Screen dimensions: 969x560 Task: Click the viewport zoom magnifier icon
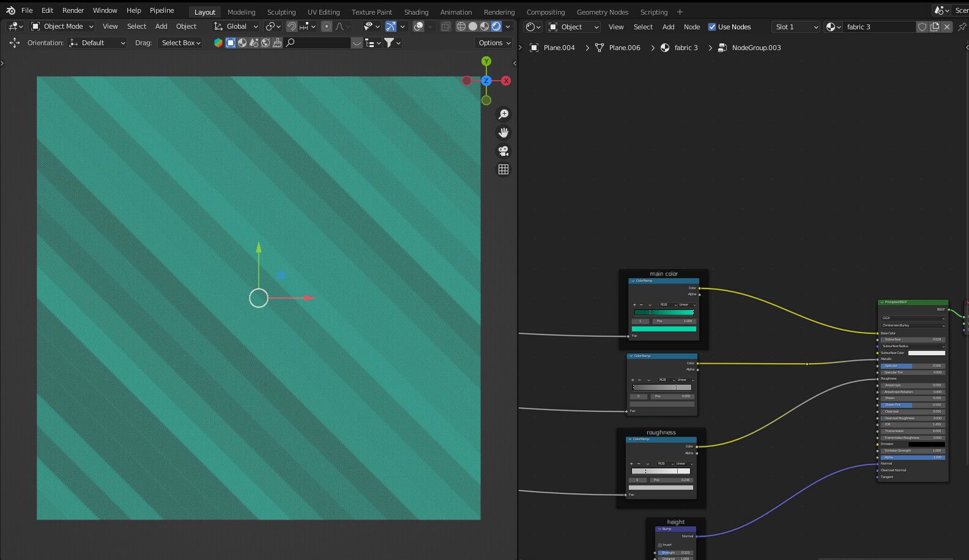503,114
